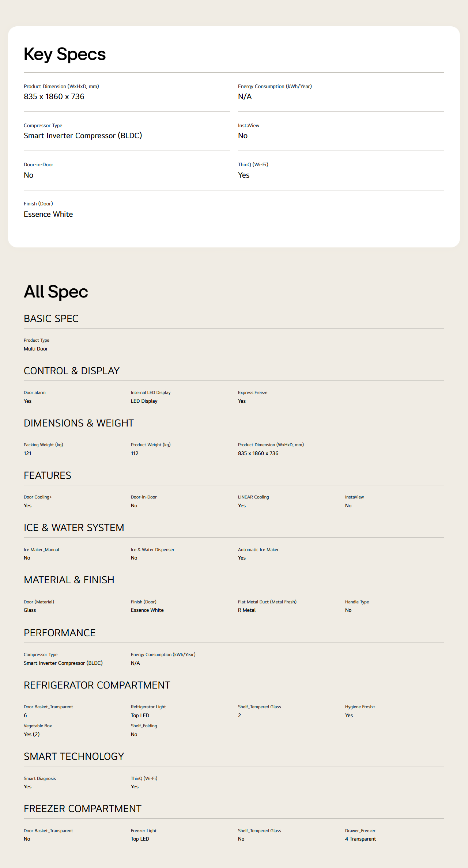Image resolution: width=468 pixels, height=868 pixels.
Task: Click the Smart Inverter Compressor (BLDC) value in Key Specs
Action: [83, 136]
